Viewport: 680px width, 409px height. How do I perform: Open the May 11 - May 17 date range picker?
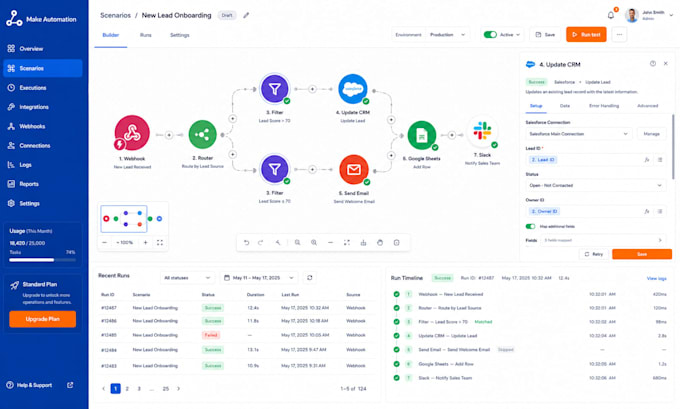[x=259, y=278]
